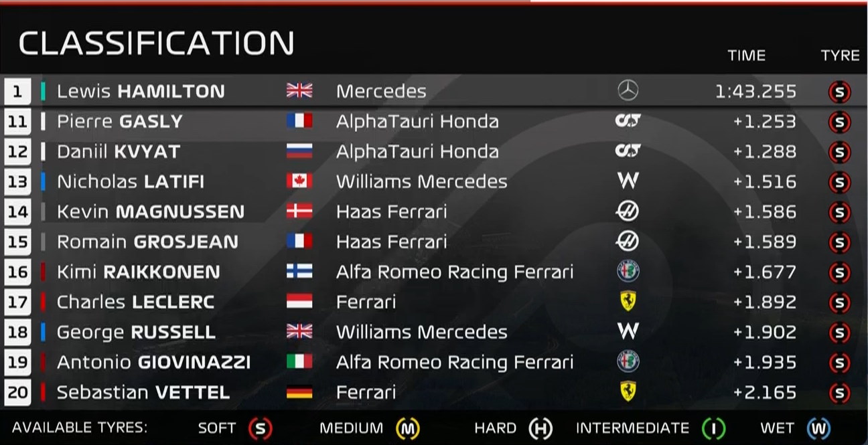This screenshot has height=445, width=868.
Task: Click Lewis Hamilton's soft tyre indicator
Action: click(x=839, y=92)
